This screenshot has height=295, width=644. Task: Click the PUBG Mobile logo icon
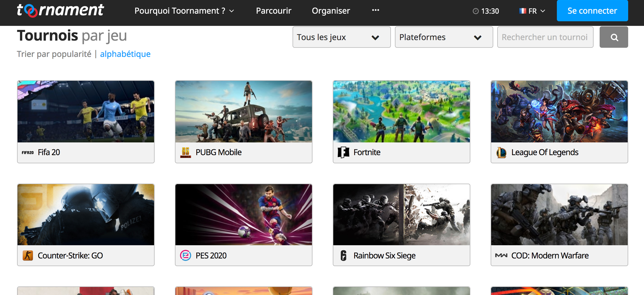(186, 152)
